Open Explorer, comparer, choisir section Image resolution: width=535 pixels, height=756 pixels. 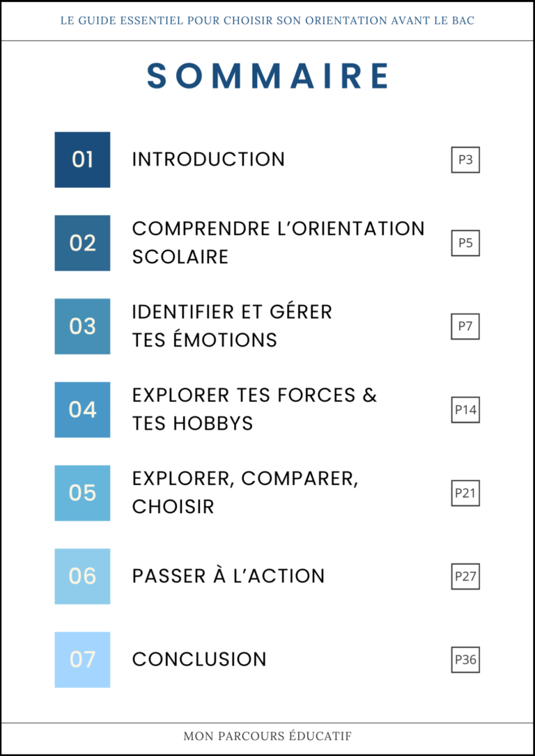(245, 493)
